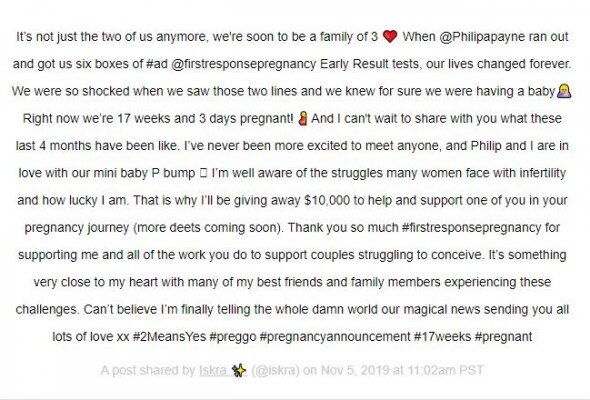Viewport: 590px width, 400px height.
Task: Click the pregnant woman emoji
Action: (303, 118)
